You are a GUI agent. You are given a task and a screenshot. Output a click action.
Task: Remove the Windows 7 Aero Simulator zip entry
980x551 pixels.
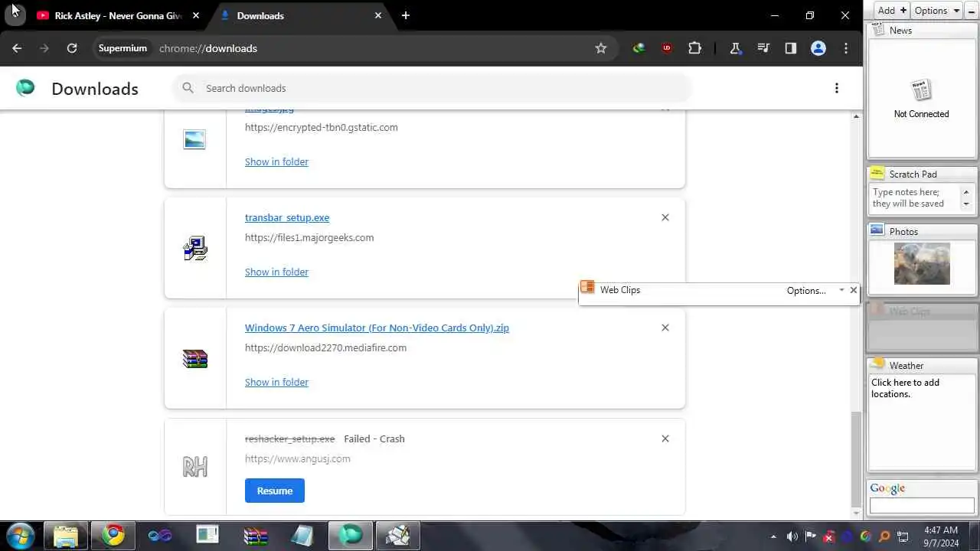pos(665,328)
